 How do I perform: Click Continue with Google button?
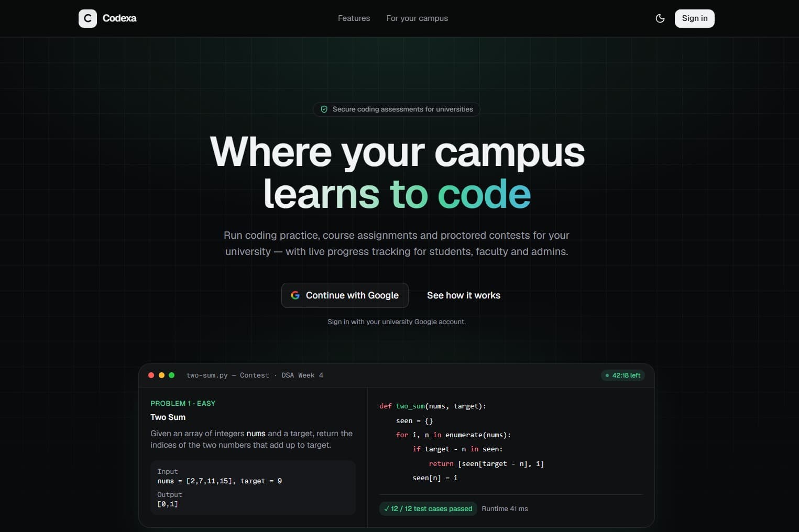point(345,295)
